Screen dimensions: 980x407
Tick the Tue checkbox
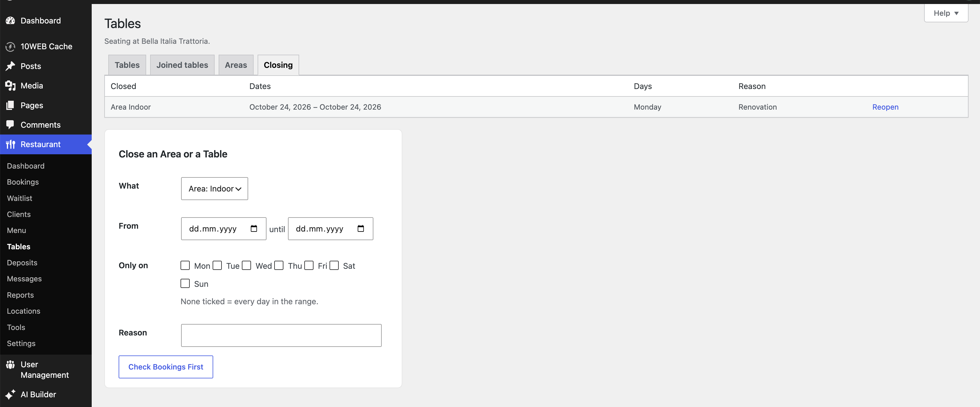tap(217, 265)
